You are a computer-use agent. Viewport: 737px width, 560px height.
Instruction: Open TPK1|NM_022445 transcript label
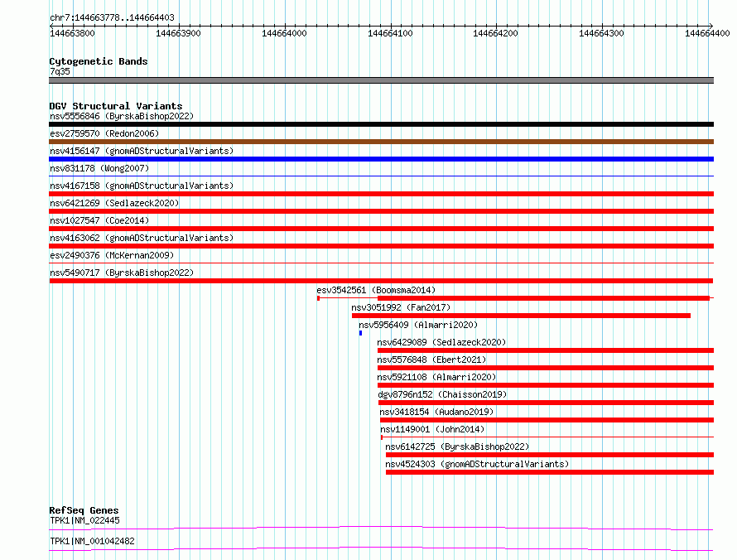tap(84, 520)
